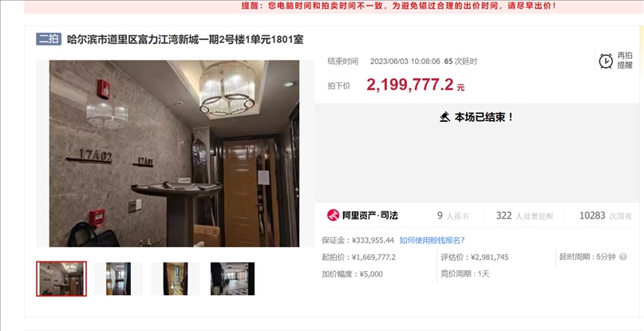Select the fourth thumbnail photo
The height and width of the screenshot is (331, 644).
(x=232, y=279)
